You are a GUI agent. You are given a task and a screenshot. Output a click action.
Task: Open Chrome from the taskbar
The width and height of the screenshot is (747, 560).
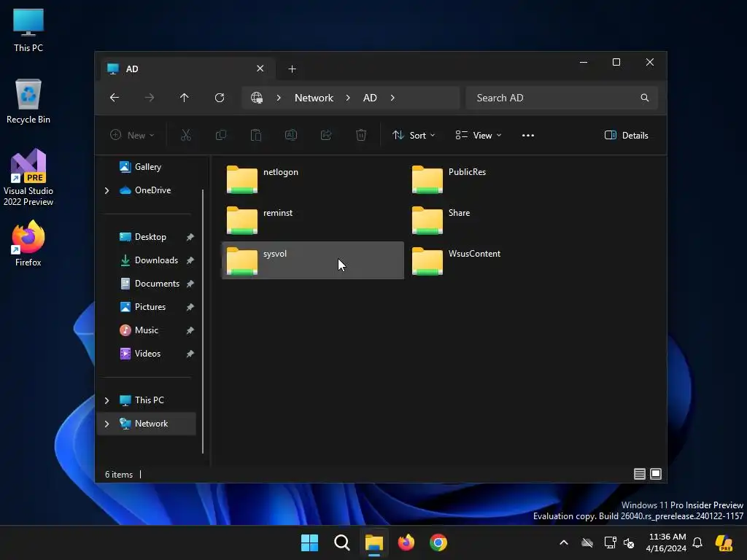(x=438, y=542)
